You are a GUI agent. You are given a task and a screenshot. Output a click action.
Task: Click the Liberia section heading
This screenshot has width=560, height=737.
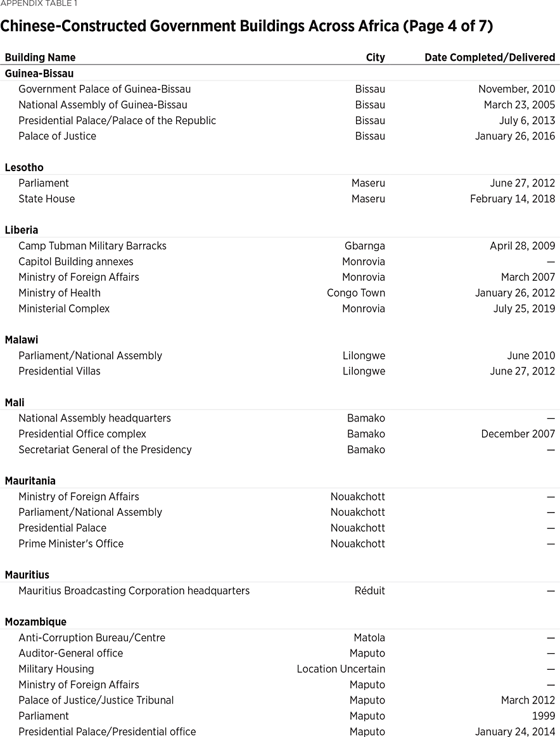pos(22,230)
